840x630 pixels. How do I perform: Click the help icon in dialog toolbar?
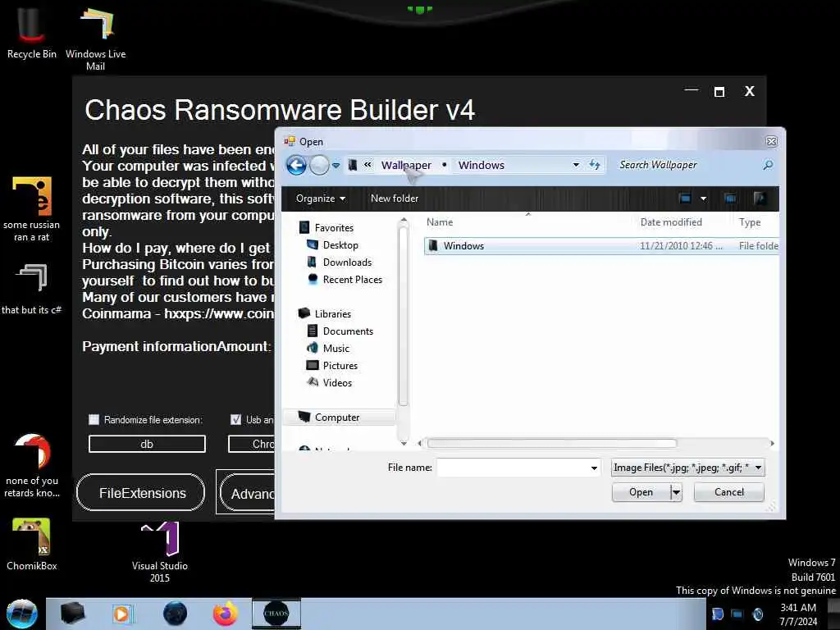pos(760,199)
